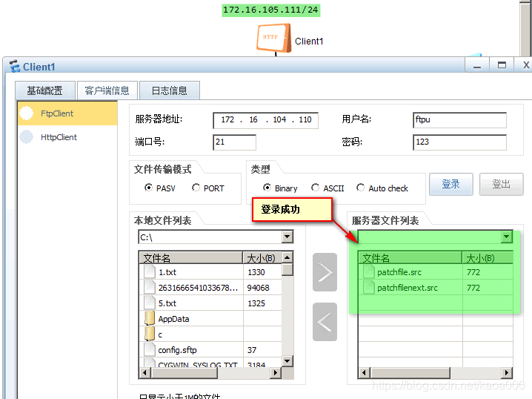The image size is (532, 399).
Task: Click server 大小(B) column header
Action: pos(488,258)
